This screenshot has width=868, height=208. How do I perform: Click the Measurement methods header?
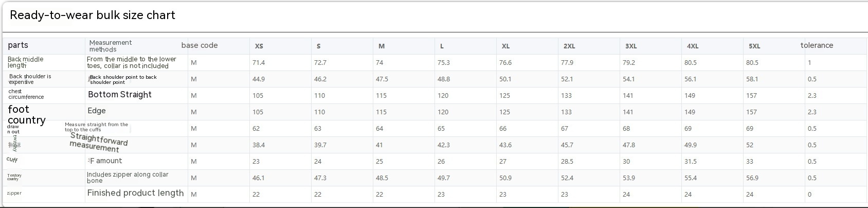111,46
